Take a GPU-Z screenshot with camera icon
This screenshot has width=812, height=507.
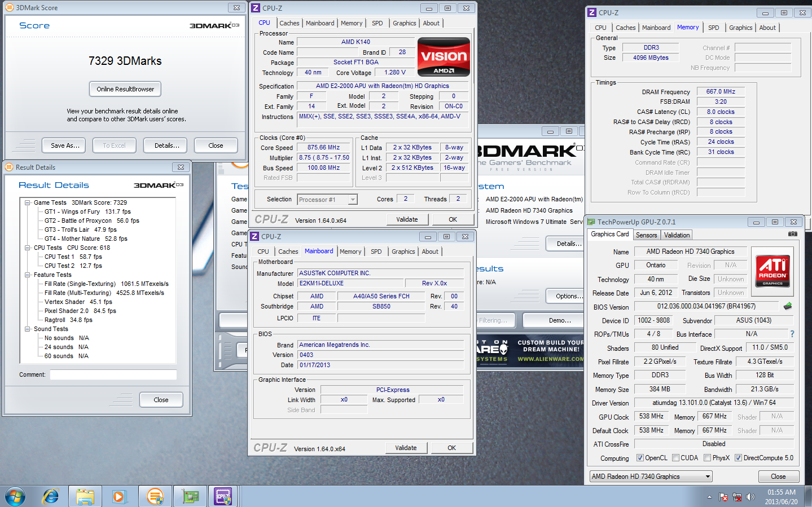[793, 234]
